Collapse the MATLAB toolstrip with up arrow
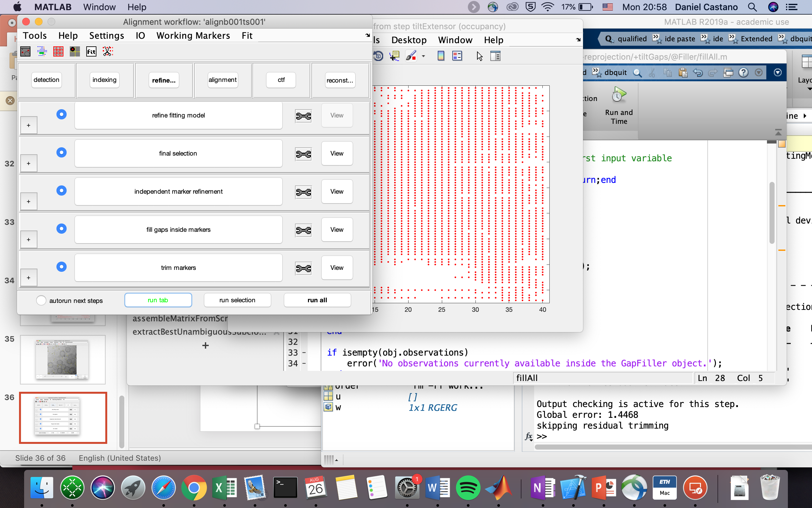812x508 pixels. [x=778, y=132]
